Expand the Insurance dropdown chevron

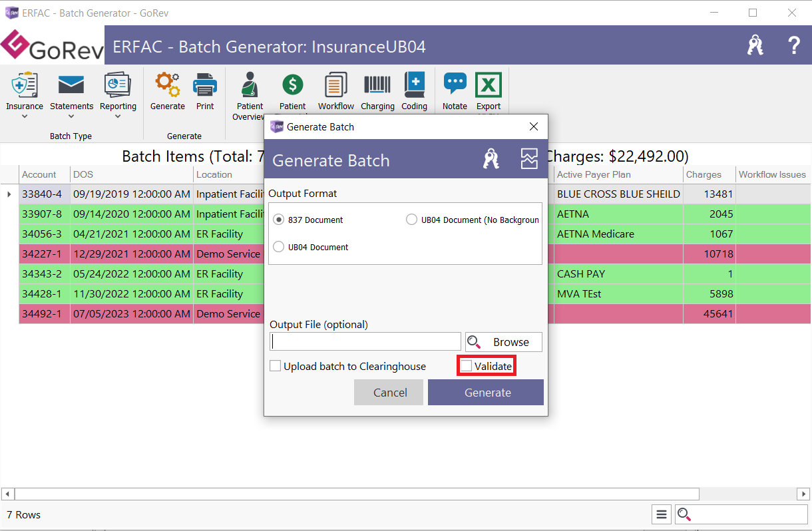(25, 116)
